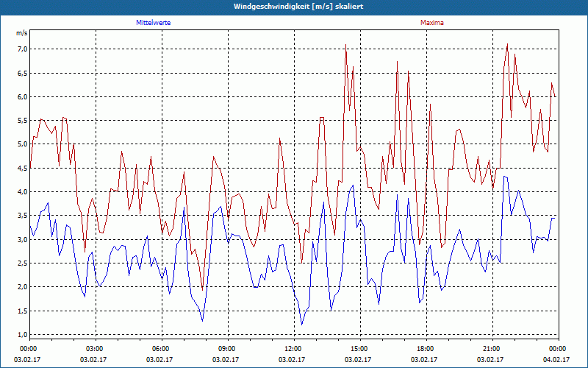Select the 03.02.17 date beneath 06:00

pos(159,359)
